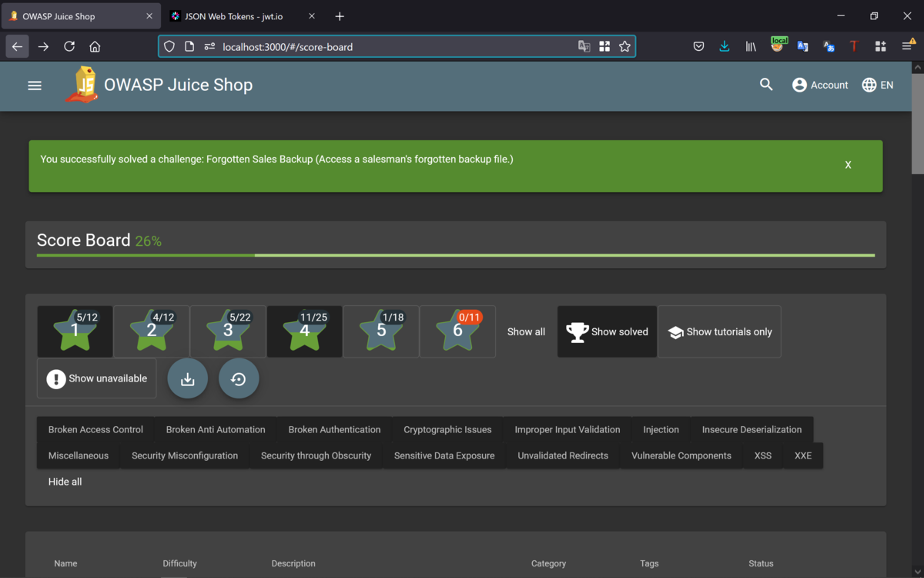Open the Pocket save icon

[x=698, y=46]
